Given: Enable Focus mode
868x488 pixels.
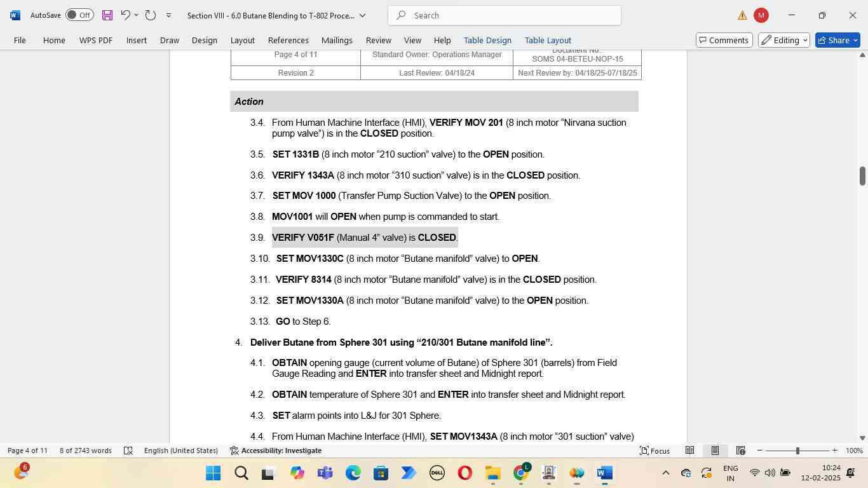Looking at the screenshot, I should click(654, 451).
